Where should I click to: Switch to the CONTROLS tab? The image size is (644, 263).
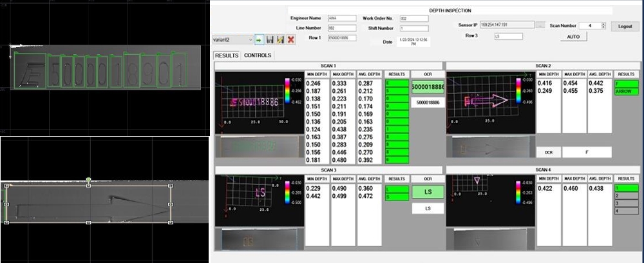point(258,55)
